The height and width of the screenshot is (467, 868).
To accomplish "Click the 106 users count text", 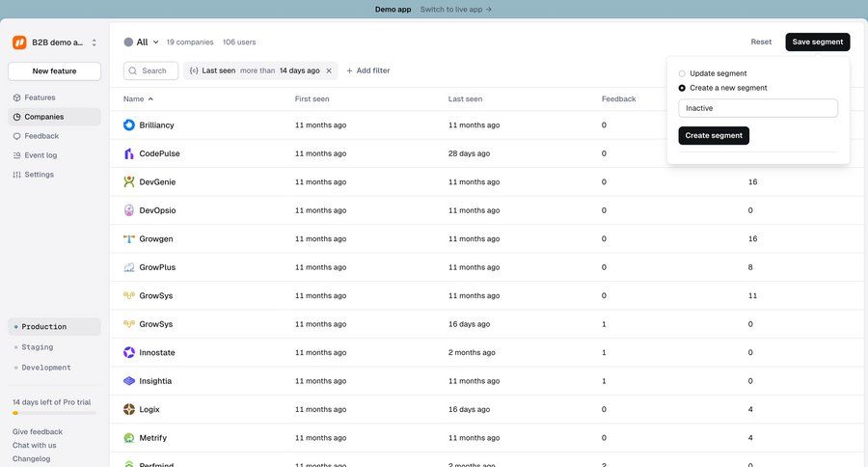I will click(239, 42).
